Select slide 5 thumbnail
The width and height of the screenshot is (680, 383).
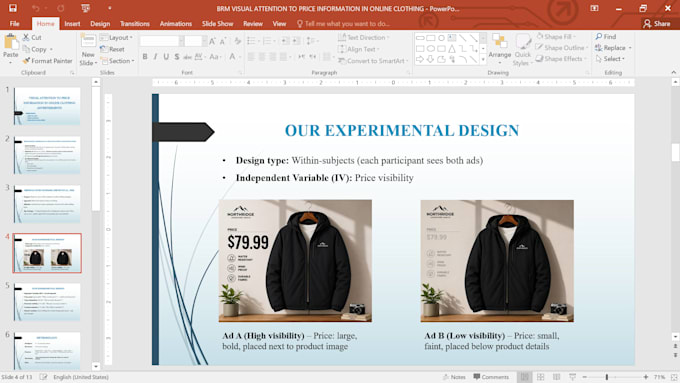tap(47, 302)
